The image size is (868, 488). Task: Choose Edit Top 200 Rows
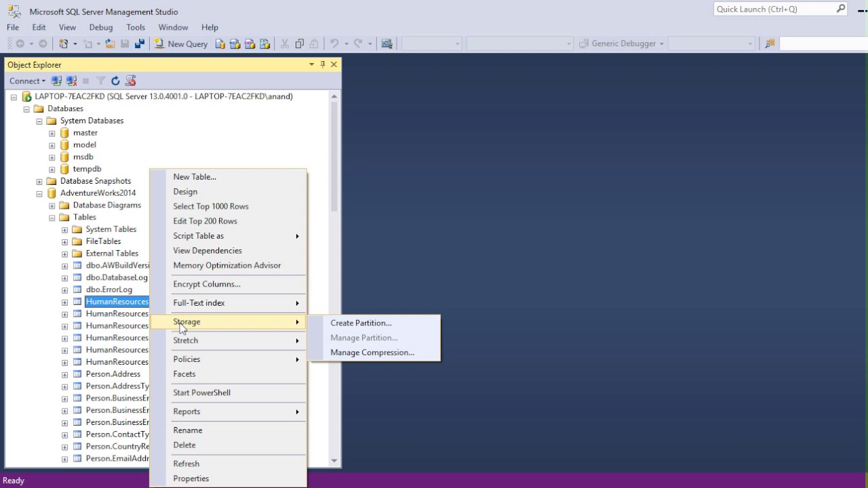click(x=229, y=221)
